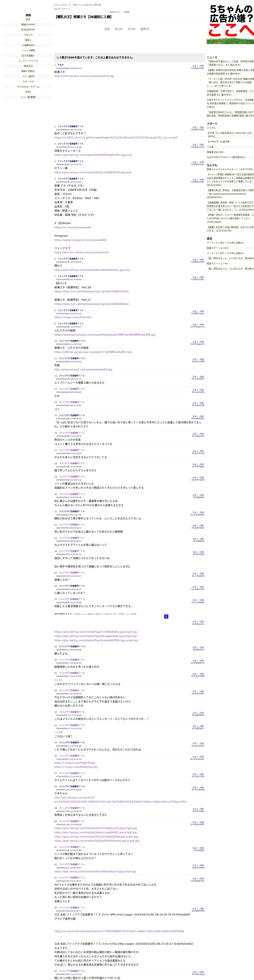Open アーティスト別モノマネ頂上決戦★3 thread
Viewport: 254px width, 980px height.
225,243
